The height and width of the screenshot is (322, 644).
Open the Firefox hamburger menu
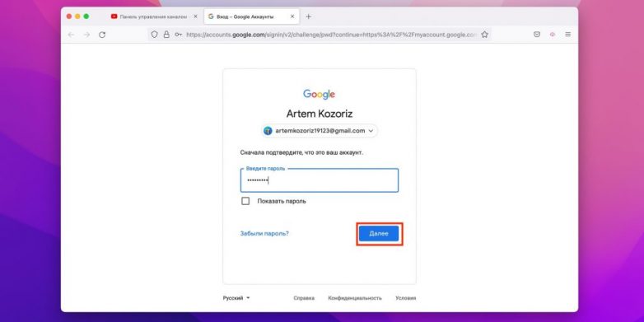[x=568, y=35]
